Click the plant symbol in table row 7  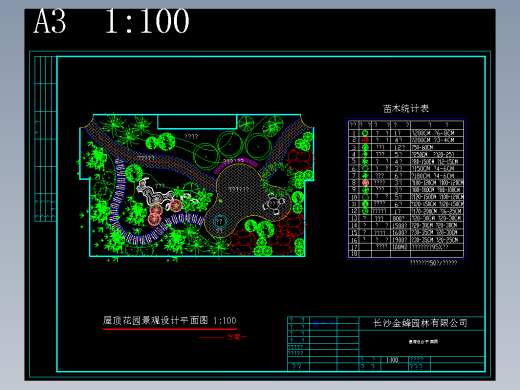pyautogui.click(x=365, y=175)
